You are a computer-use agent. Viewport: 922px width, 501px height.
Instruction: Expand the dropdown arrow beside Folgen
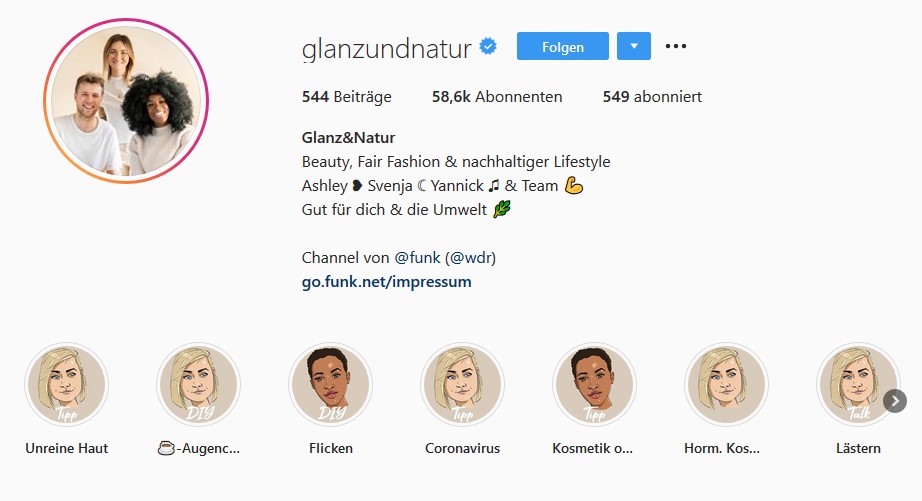(634, 46)
